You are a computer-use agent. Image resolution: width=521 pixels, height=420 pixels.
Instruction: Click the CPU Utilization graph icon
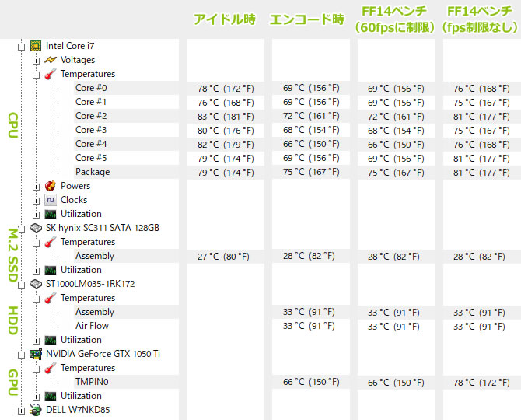51,214
